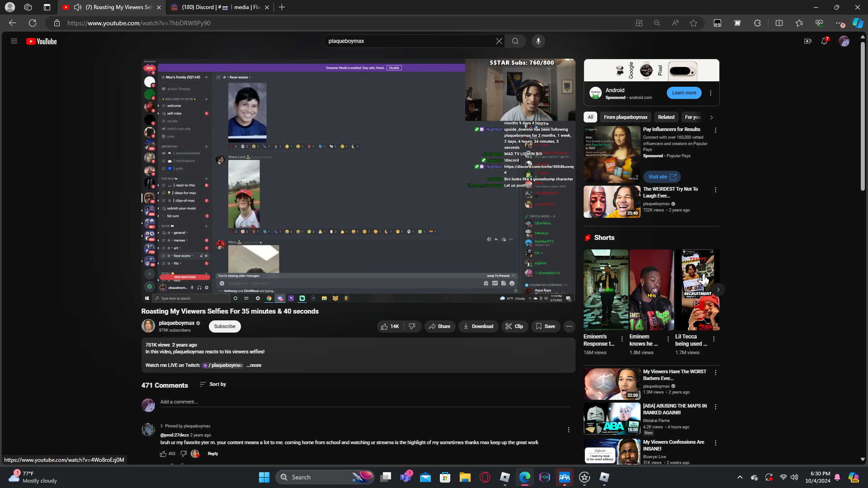
Task: Open options for ABA ABUSING THE MAPS video
Action: point(716,407)
